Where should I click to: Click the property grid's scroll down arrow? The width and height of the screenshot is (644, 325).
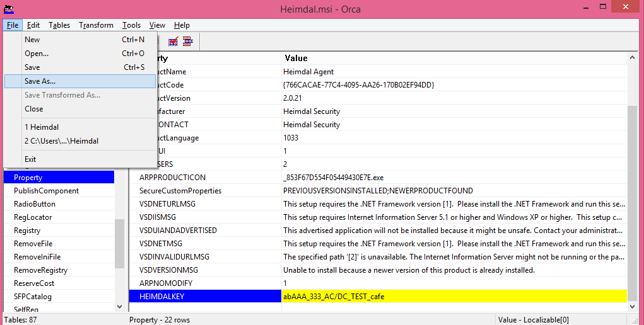pyautogui.click(x=632, y=307)
